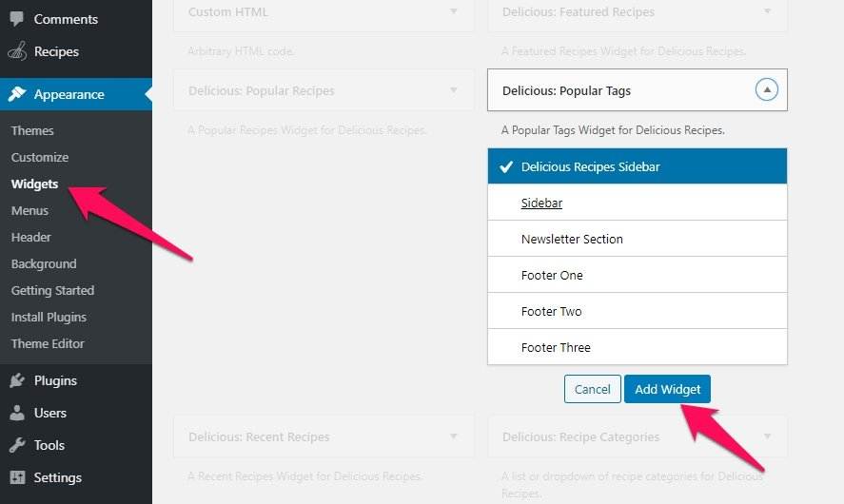844x504 pixels.
Task: Choose the Sidebar widget area
Action: coord(638,203)
